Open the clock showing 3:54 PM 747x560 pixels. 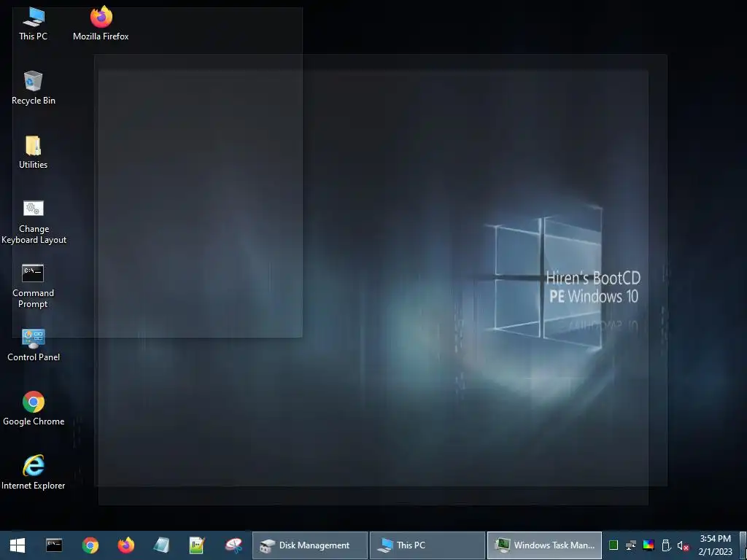pos(715,545)
